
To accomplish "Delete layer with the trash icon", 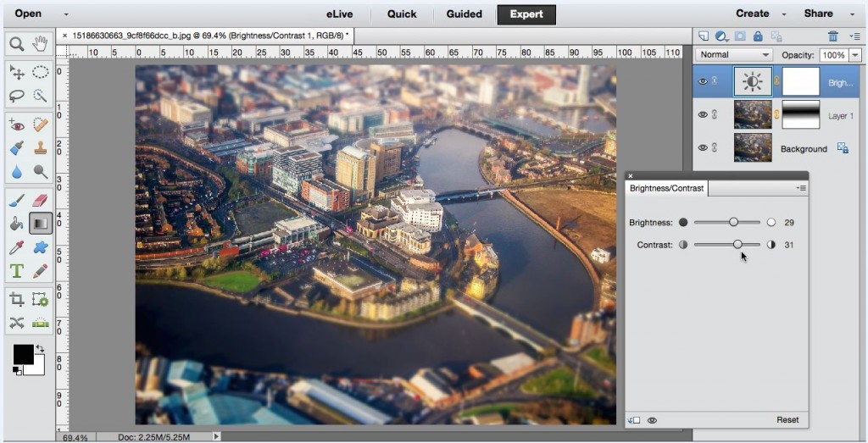I will point(833,36).
